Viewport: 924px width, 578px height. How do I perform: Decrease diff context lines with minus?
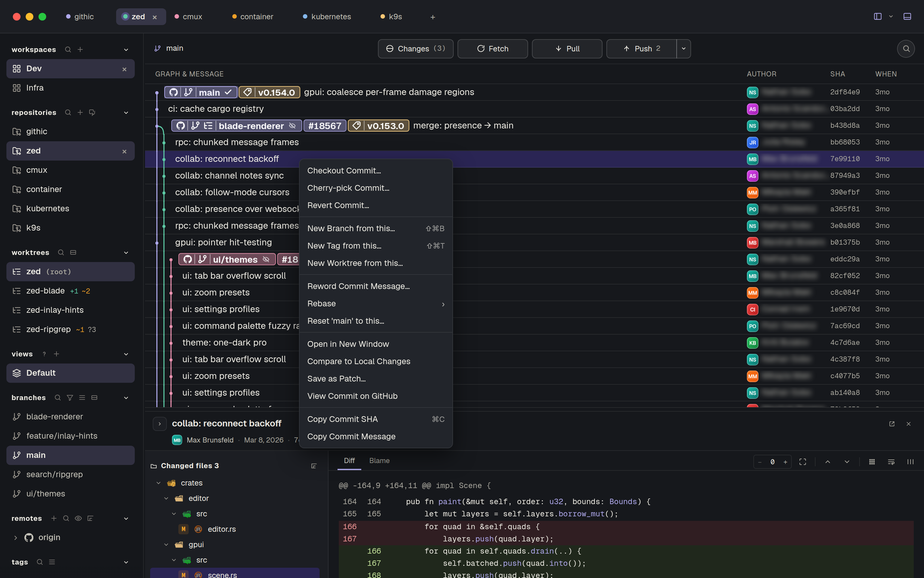pyautogui.click(x=760, y=462)
